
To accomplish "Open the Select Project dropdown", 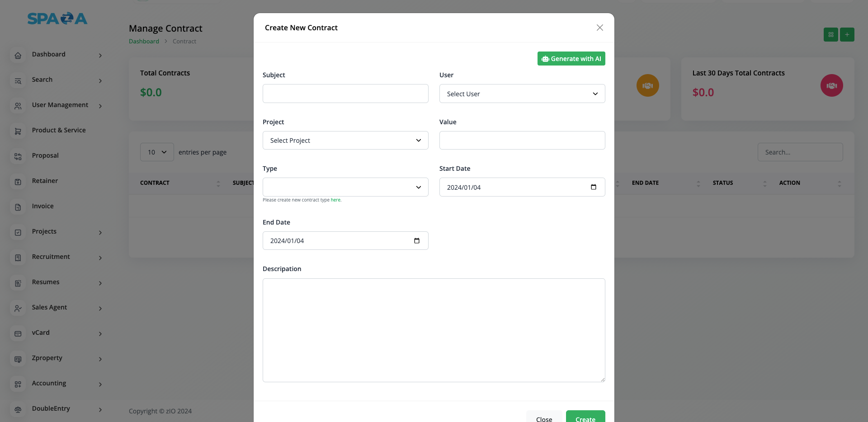I will [x=345, y=141].
